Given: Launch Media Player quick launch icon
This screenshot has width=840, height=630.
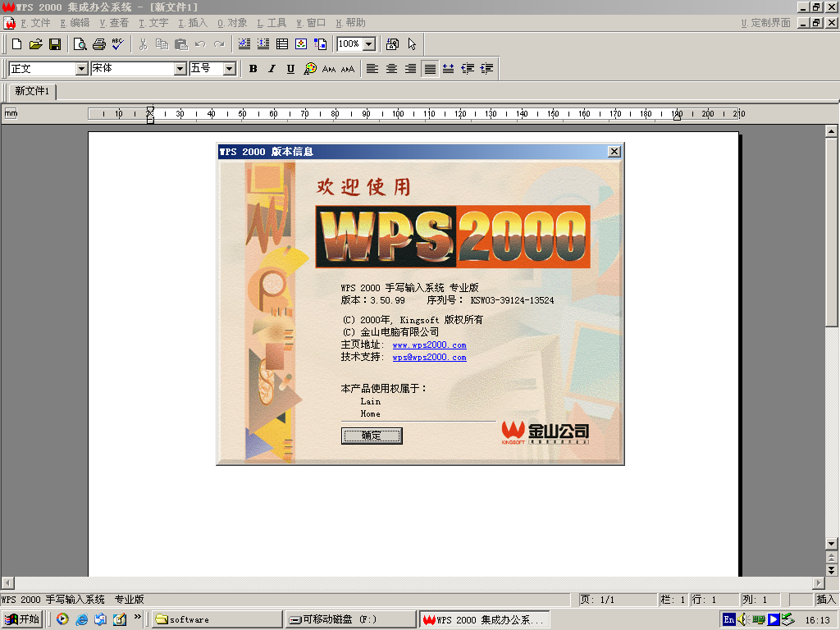Looking at the screenshot, I should [62, 619].
